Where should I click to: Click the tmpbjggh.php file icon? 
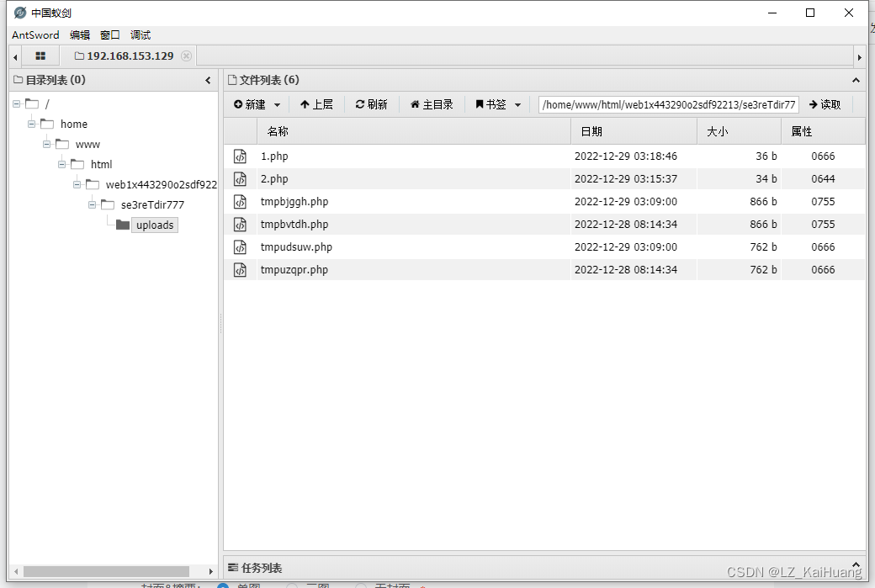tap(240, 201)
